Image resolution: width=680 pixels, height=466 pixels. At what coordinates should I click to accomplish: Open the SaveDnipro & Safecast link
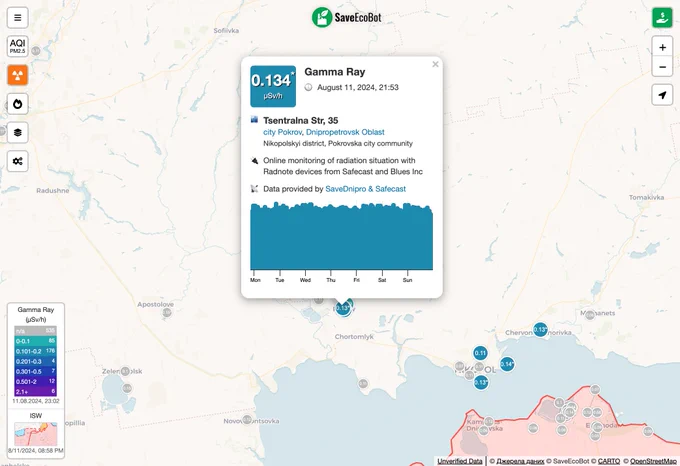[366, 189]
